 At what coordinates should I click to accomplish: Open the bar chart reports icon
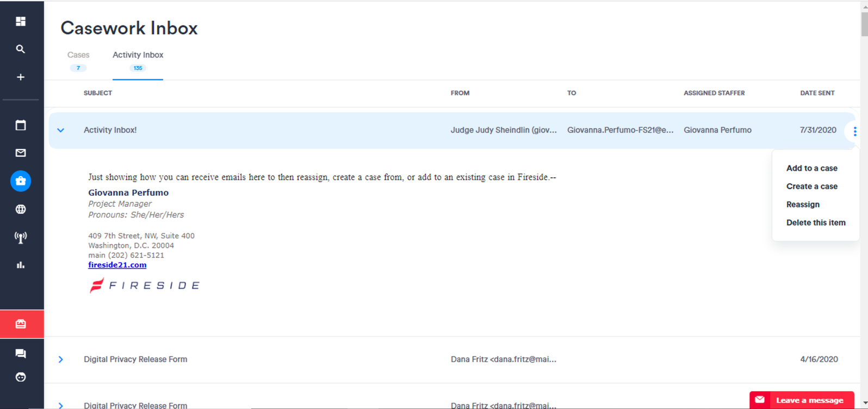pos(21,265)
